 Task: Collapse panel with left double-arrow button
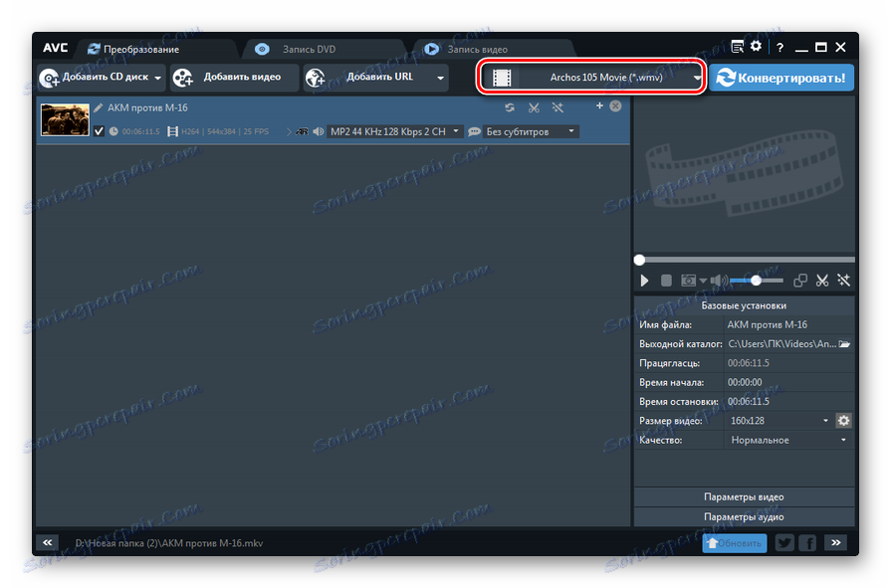pyautogui.click(x=47, y=543)
